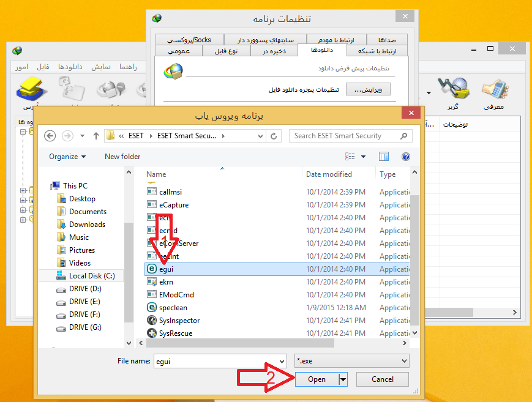
Task: Switch to ارتباط با مودم tab
Action: 337,40
